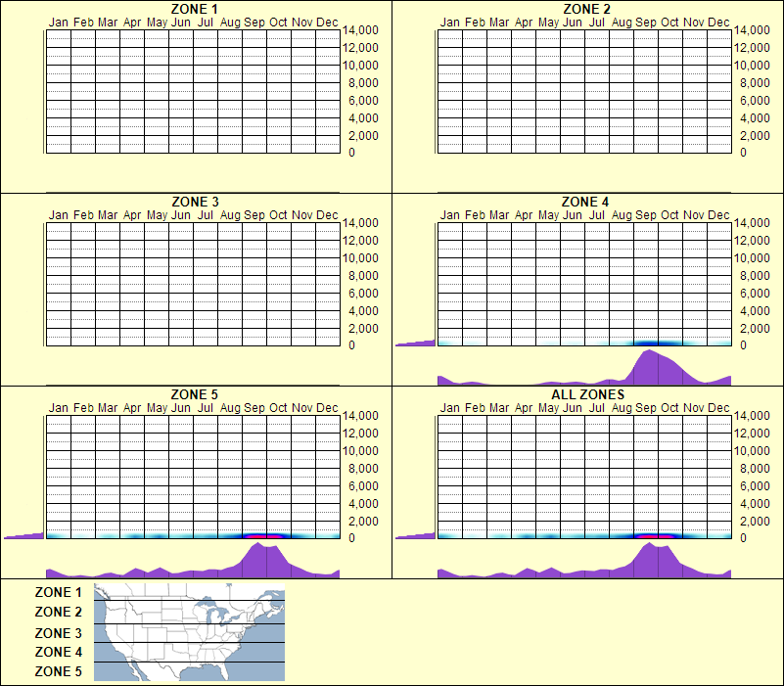Click Feb label in ZONE 4 chart
Screen dimensions: 784x686
point(475,215)
